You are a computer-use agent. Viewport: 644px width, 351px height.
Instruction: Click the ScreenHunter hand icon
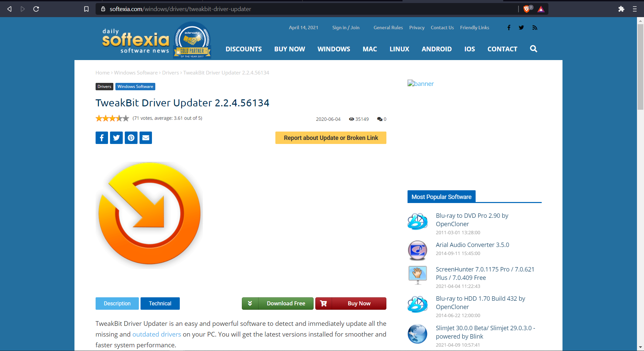(x=417, y=275)
